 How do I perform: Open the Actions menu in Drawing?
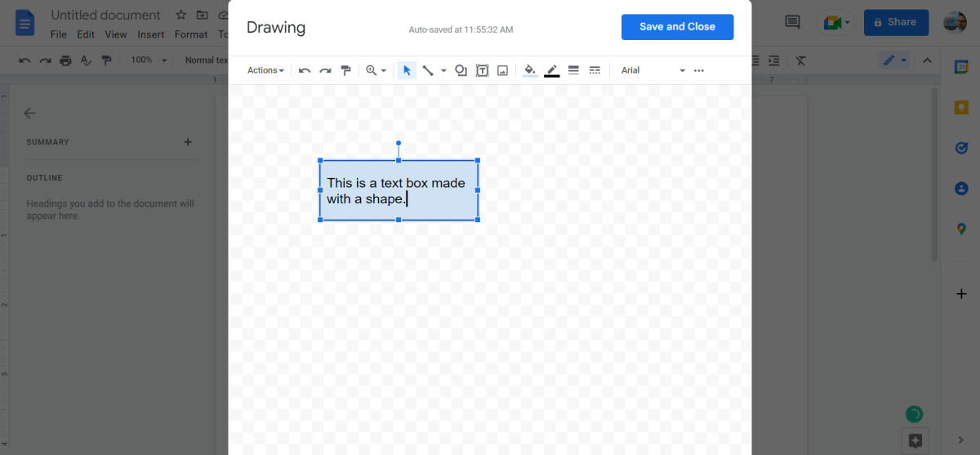(x=265, y=70)
